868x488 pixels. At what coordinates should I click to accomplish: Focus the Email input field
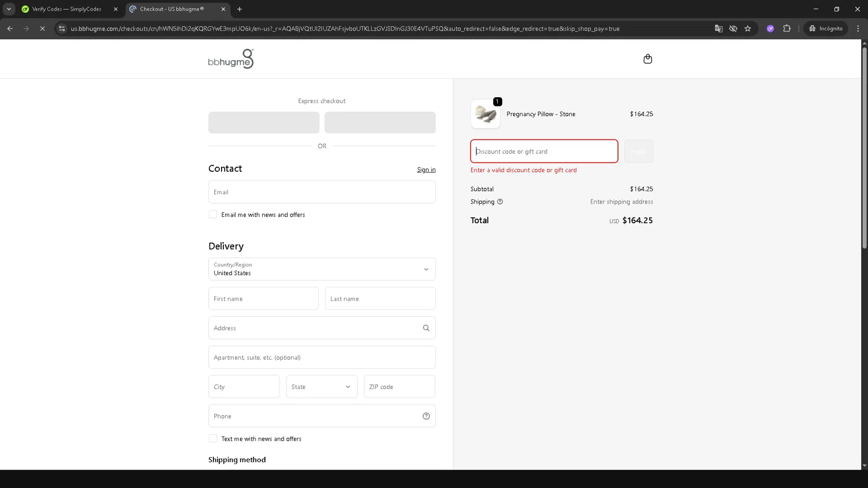point(322,192)
